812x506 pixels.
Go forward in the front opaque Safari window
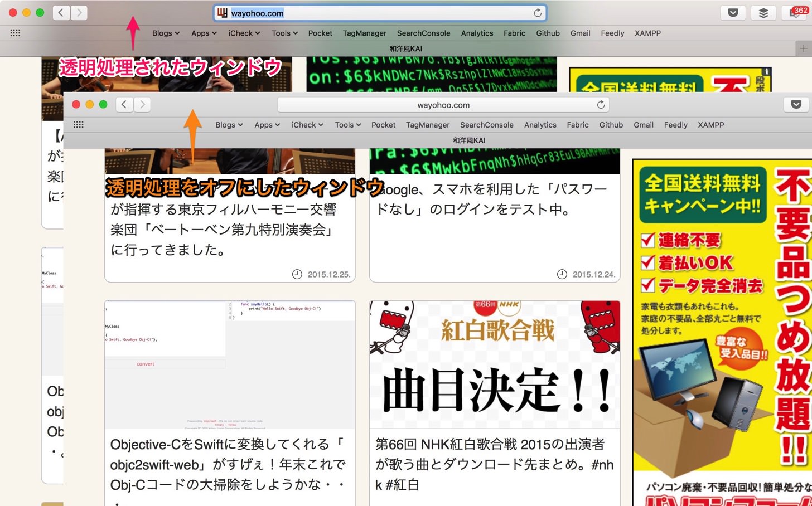pyautogui.click(x=142, y=104)
